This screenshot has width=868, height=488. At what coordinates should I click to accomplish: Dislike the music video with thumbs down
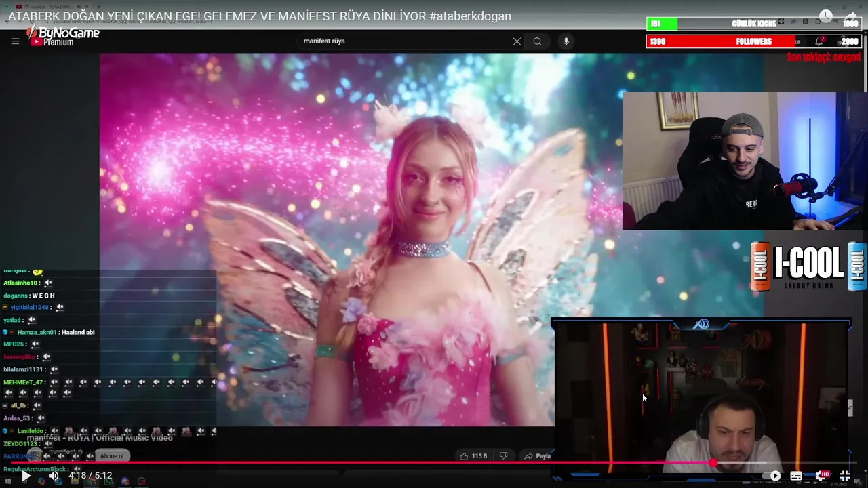coord(503,456)
